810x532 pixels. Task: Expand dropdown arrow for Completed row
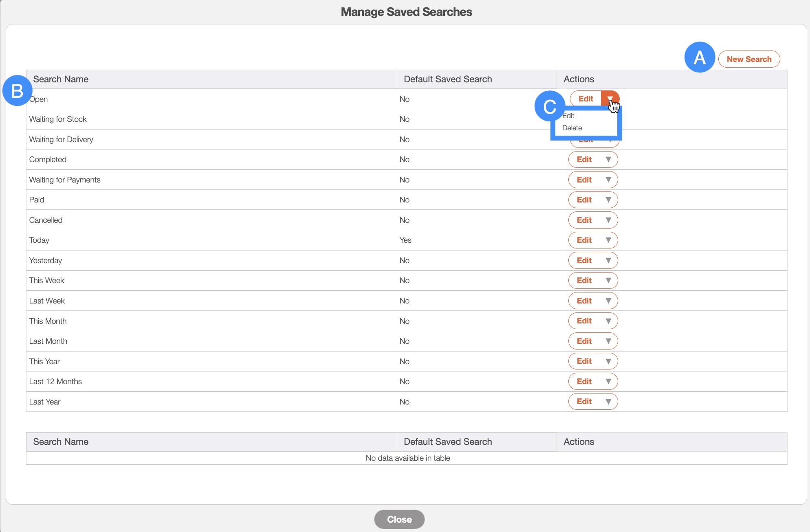coord(608,160)
